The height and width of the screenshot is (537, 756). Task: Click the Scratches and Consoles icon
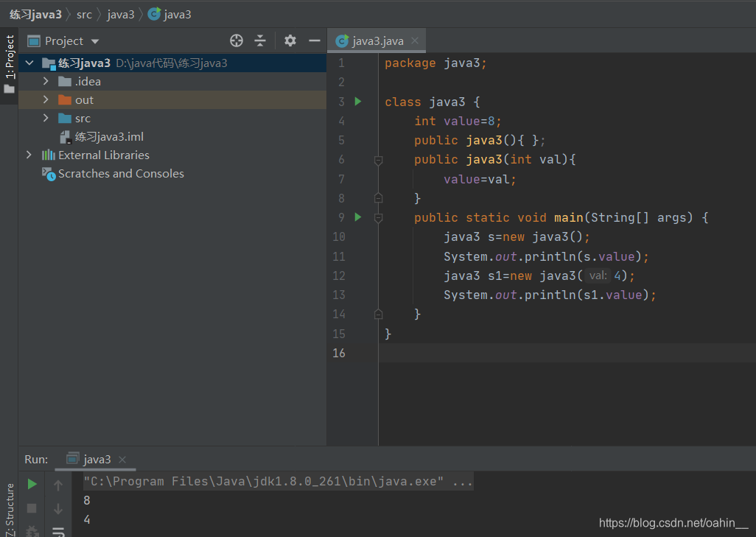(x=49, y=174)
